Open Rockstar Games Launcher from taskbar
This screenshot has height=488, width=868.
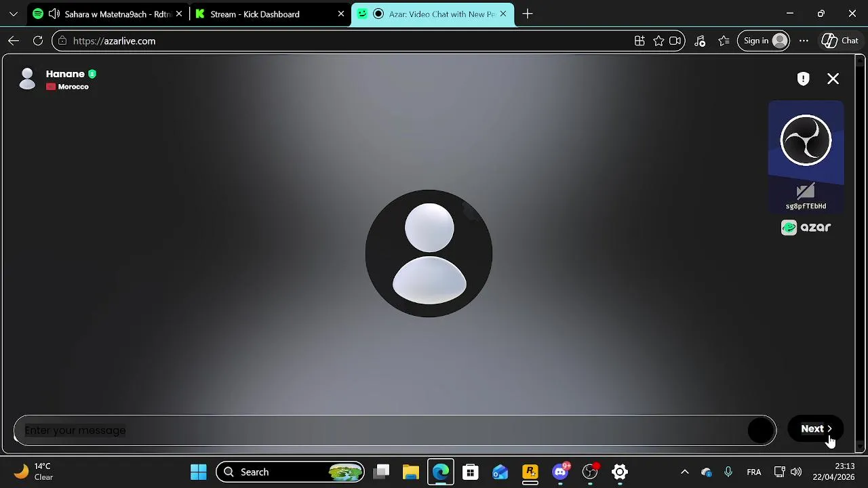click(530, 472)
